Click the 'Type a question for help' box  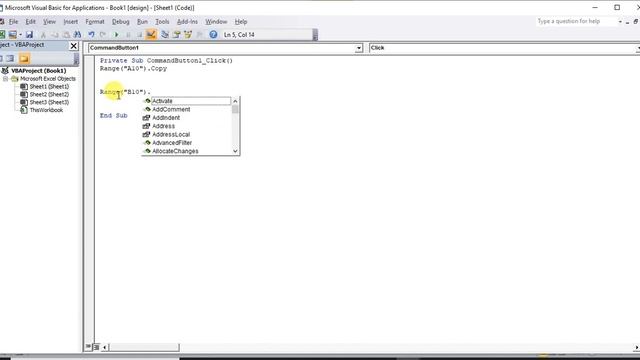tap(576, 21)
